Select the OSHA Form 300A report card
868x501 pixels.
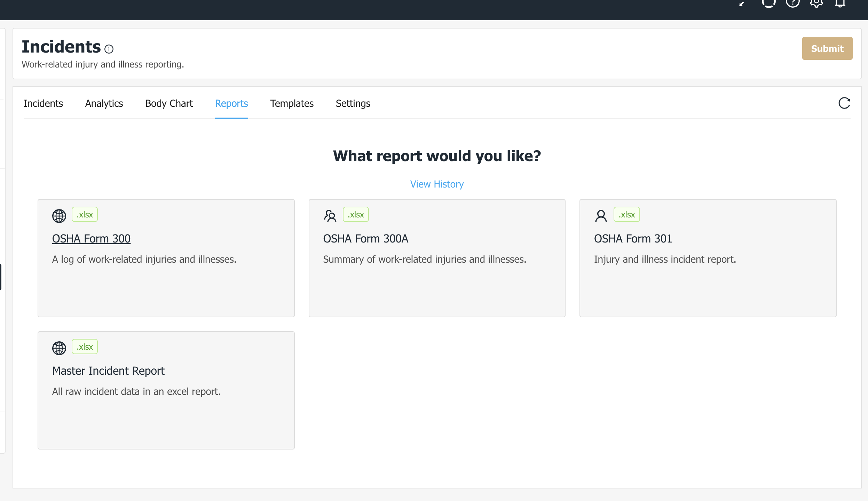437,258
